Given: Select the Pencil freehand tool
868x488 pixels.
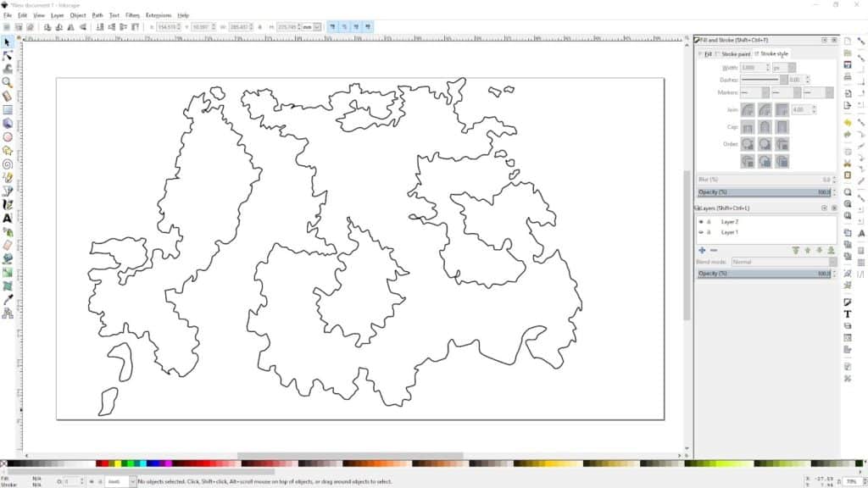Looking at the screenshot, I should (x=7, y=178).
